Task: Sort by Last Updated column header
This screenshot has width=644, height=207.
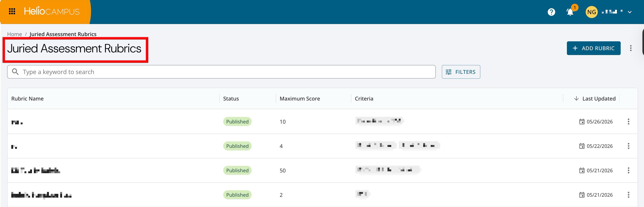Action: pyautogui.click(x=599, y=99)
